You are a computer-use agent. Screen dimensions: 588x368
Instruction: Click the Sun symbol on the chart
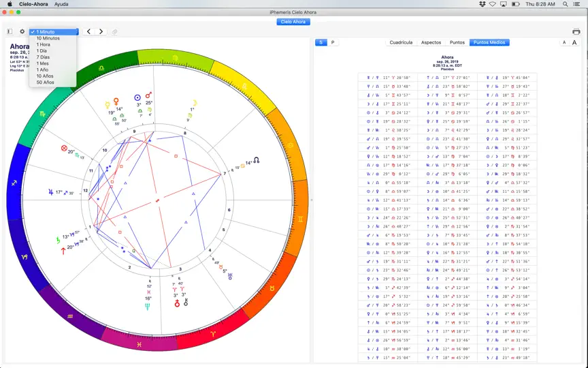tap(137, 97)
